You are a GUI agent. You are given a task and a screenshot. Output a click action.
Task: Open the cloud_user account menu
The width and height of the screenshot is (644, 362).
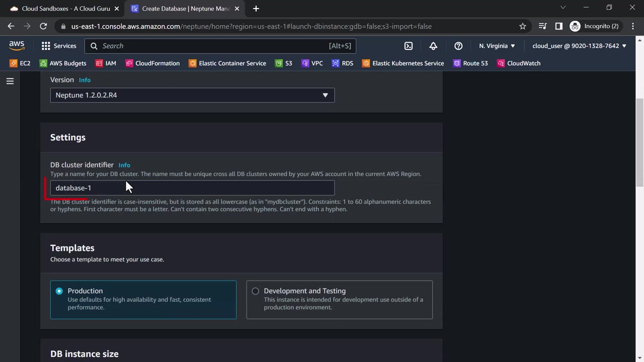point(580,46)
